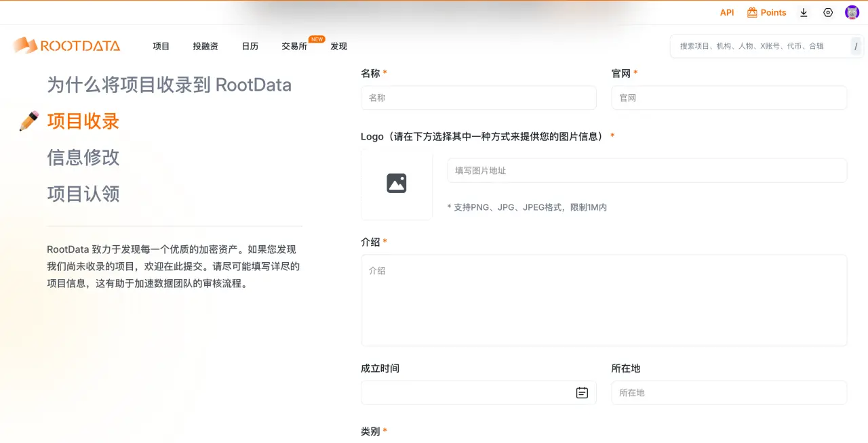Image resolution: width=868 pixels, height=443 pixels.
Task: Switch to the 信息修改 section
Action: [x=83, y=157]
